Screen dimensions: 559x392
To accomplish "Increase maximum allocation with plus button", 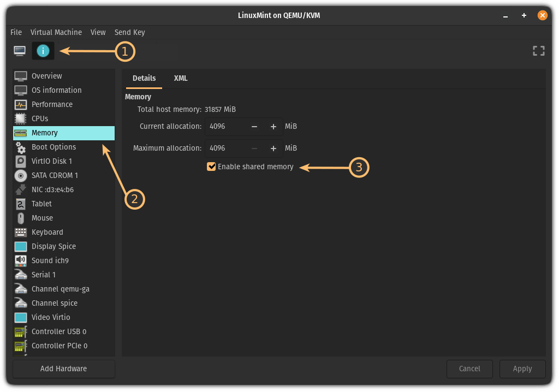I will pyautogui.click(x=273, y=148).
